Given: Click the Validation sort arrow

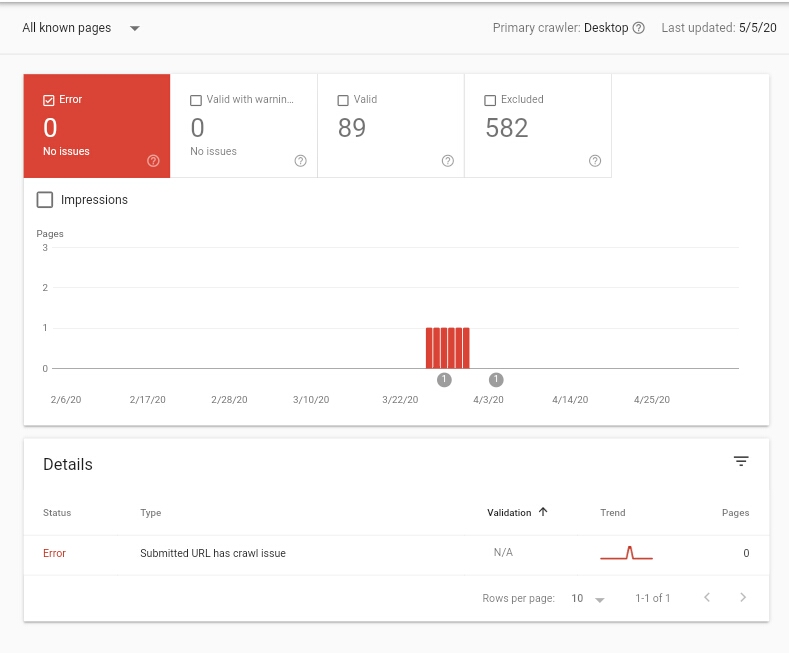Looking at the screenshot, I should pyautogui.click(x=543, y=512).
